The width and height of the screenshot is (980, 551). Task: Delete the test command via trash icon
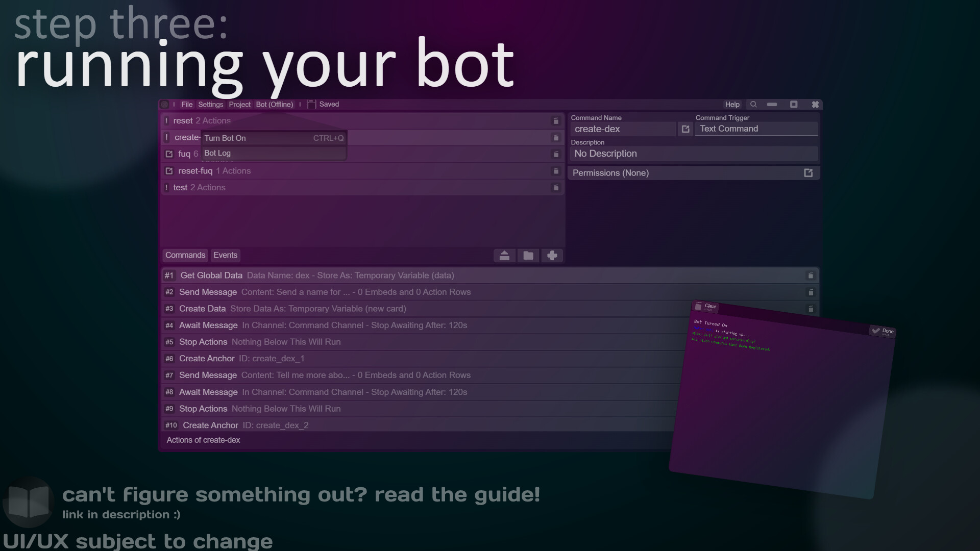coord(556,188)
